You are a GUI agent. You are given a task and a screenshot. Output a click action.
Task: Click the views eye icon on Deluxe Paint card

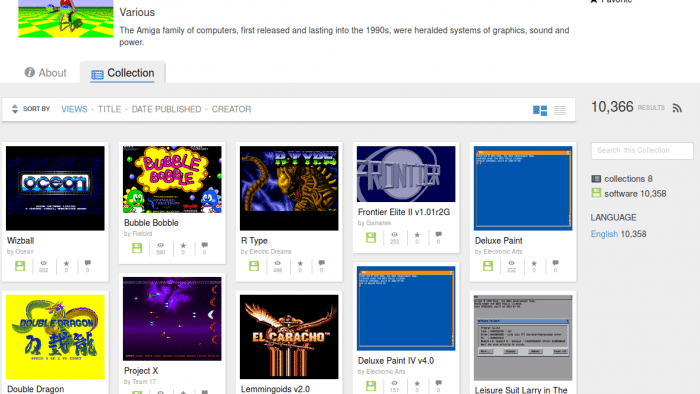tap(511, 263)
